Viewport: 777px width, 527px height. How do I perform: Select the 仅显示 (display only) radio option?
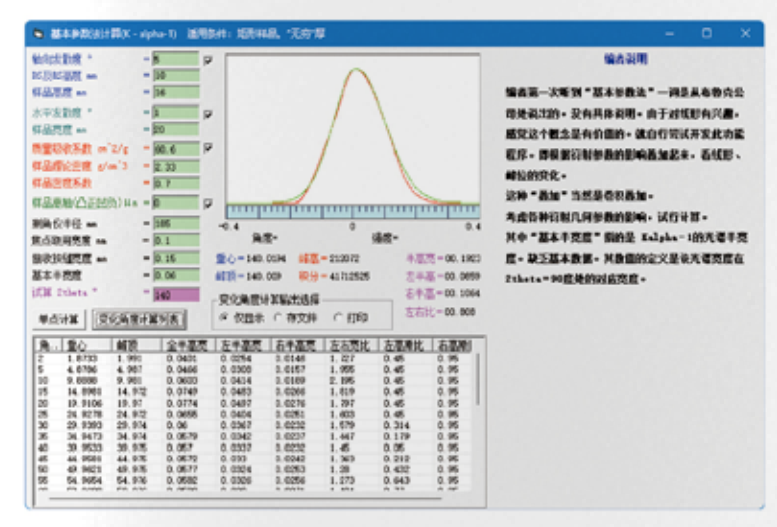pos(225,317)
